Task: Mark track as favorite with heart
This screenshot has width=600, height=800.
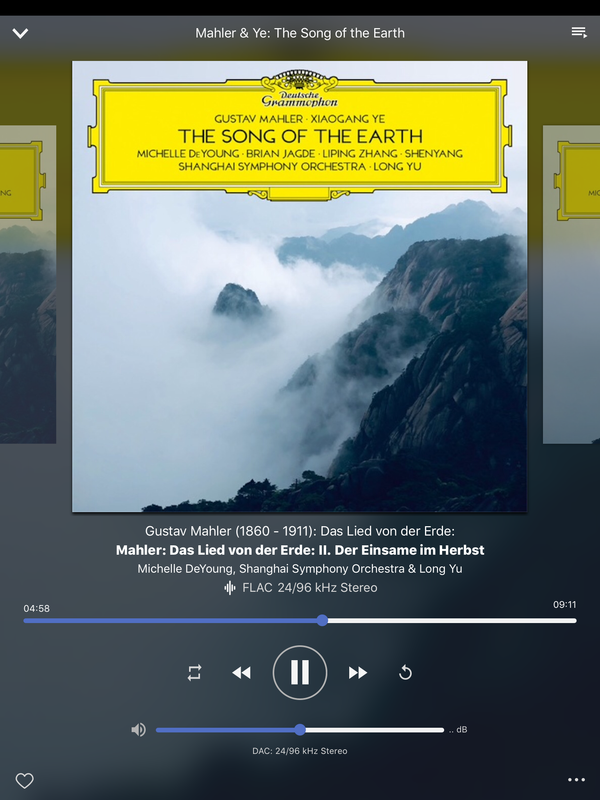Action: click(x=24, y=781)
